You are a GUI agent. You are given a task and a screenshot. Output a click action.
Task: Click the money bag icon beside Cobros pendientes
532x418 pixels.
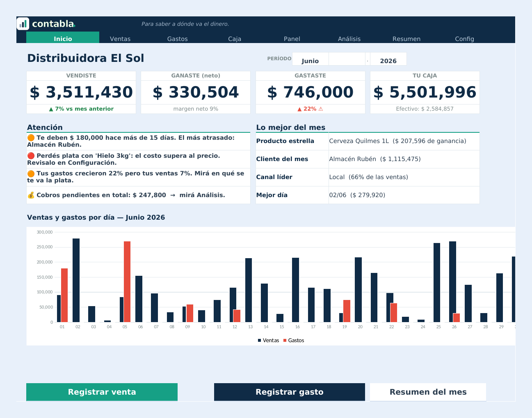pos(31,195)
